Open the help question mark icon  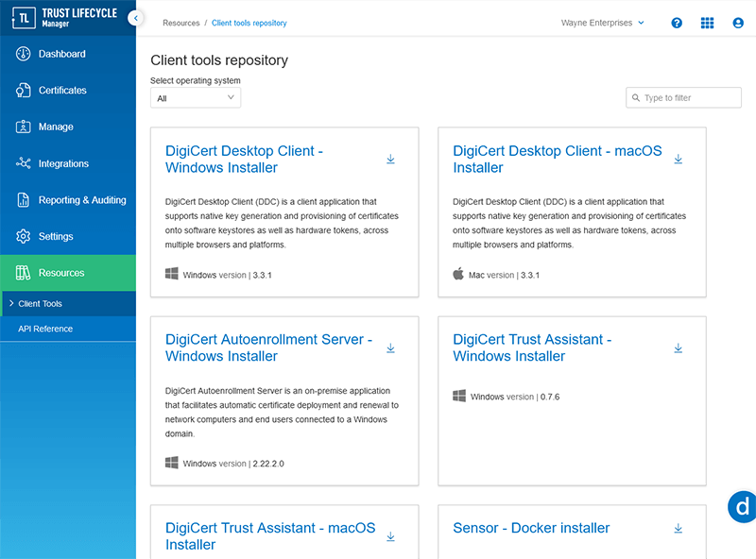677,23
